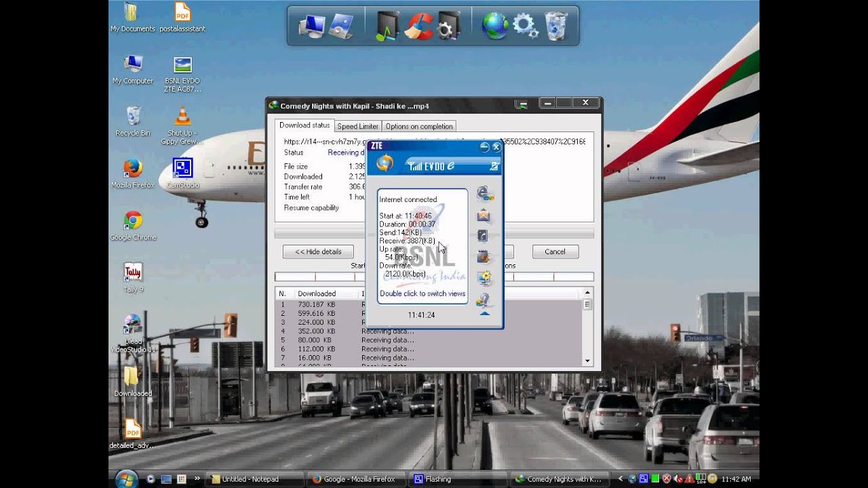Click the Hide details button
The image size is (868, 488).
point(318,251)
